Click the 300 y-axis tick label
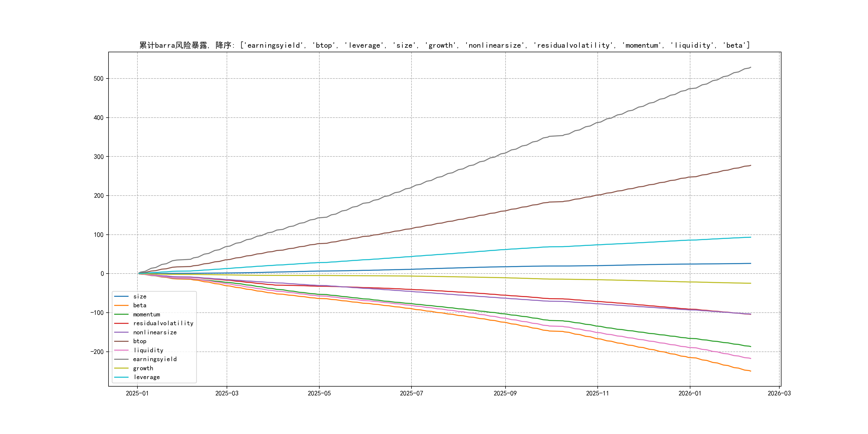 [x=98, y=157]
